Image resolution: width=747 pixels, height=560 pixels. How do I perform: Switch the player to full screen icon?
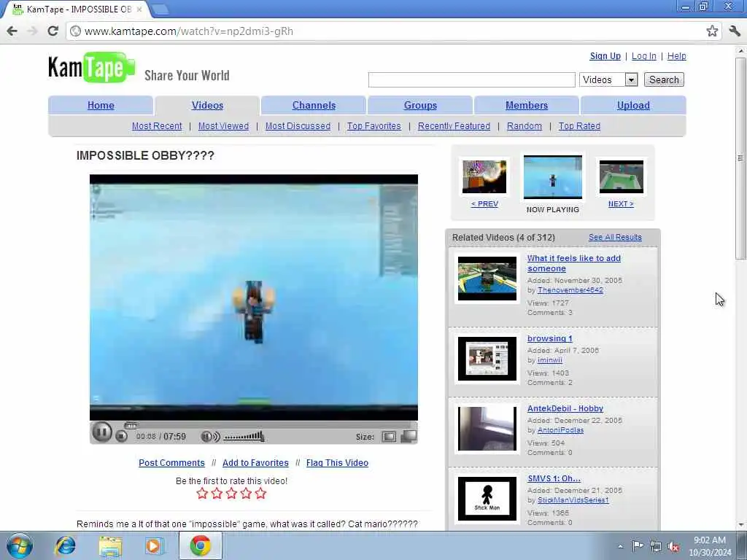coord(409,436)
